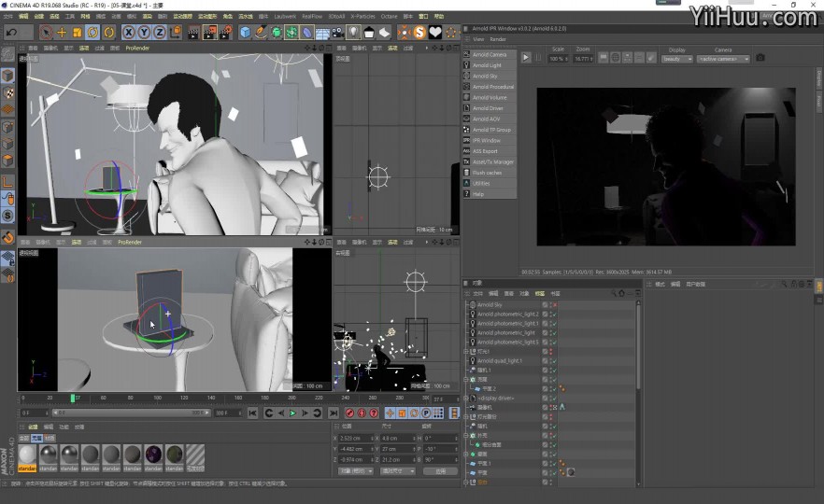The image size is (824, 504).
Task: Open the Edit Render Settings gear clapperboard
Action: point(226,33)
